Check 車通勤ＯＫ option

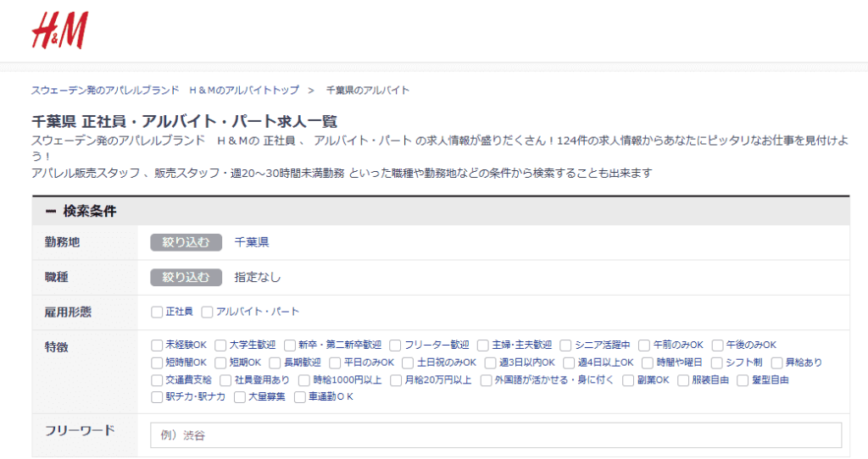pos(299,397)
